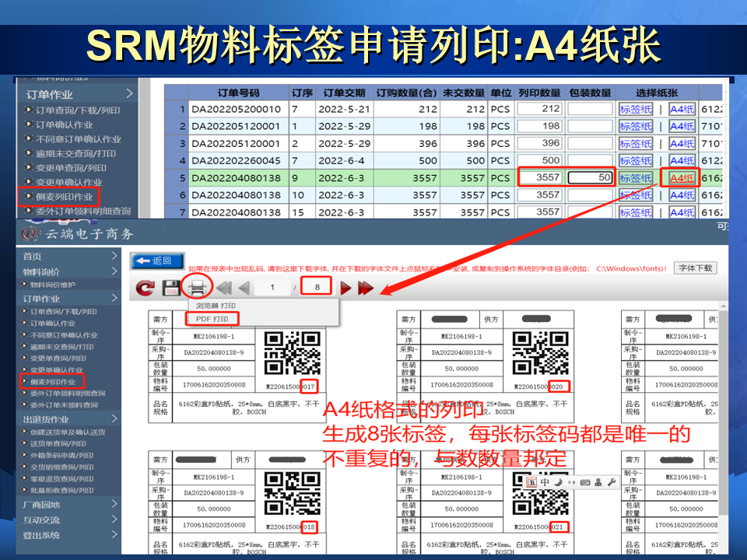Click 标签纸 link for order DA202202260045

pos(636,160)
